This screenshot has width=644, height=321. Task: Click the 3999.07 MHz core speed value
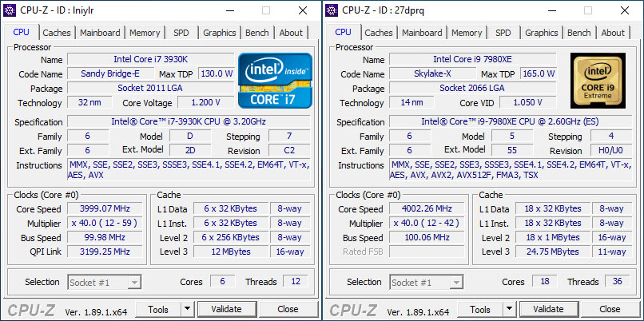click(105, 208)
